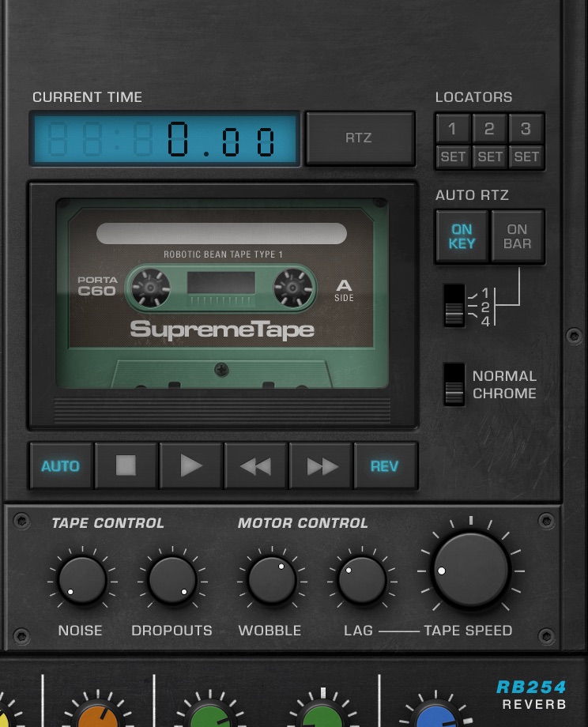Click the Fast Forward button
The width and height of the screenshot is (588, 727).
point(321,466)
